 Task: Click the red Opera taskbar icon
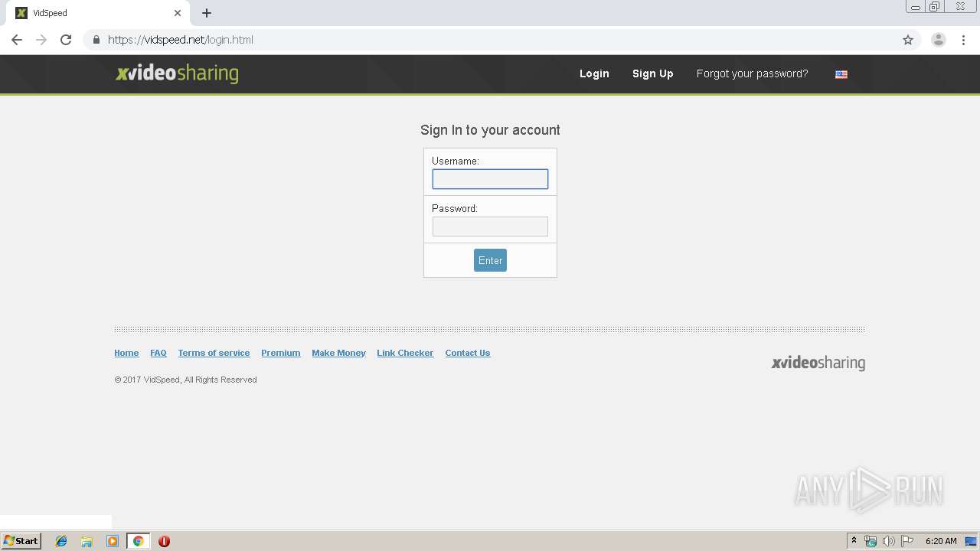pyautogui.click(x=164, y=541)
